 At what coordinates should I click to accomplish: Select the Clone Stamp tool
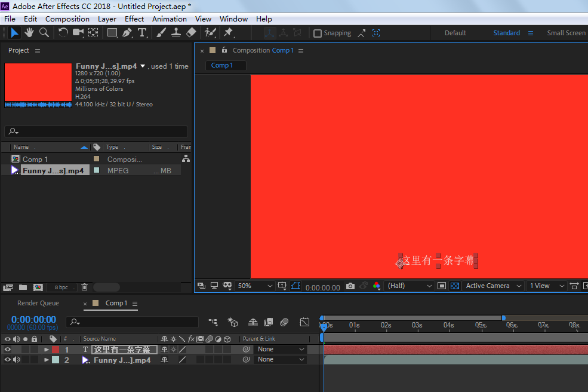pyautogui.click(x=176, y=33)
